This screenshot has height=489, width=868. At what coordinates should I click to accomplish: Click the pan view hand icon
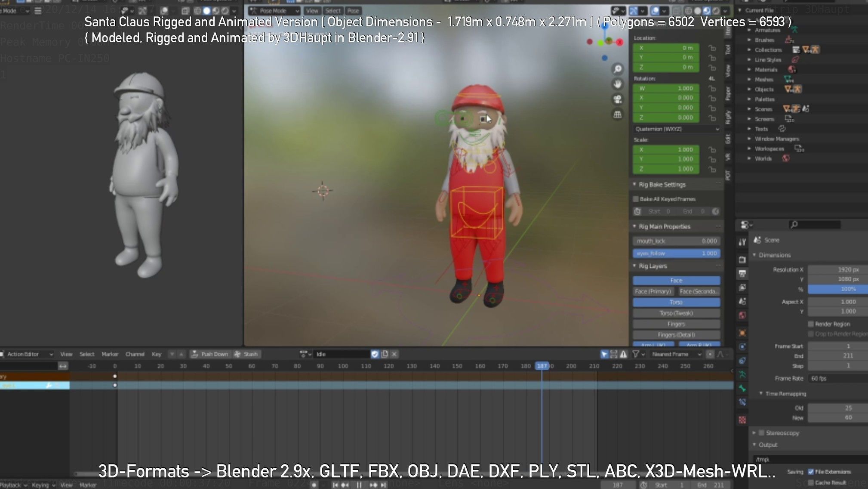[x=618, y=84]
